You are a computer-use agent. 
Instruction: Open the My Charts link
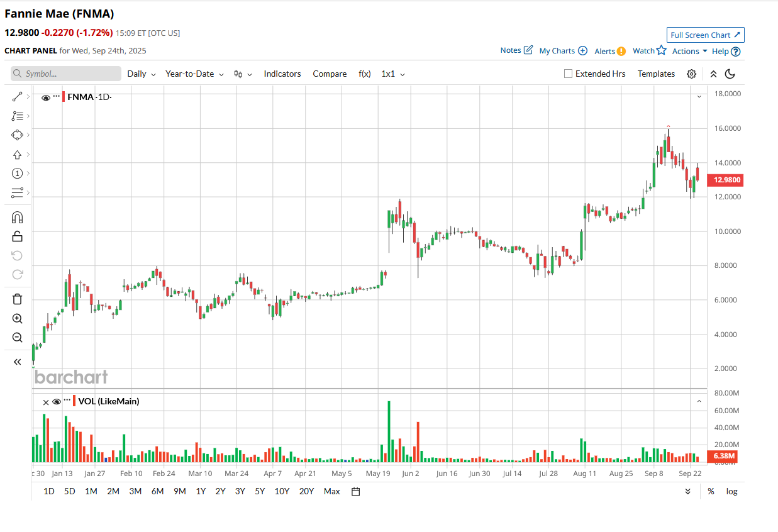(557, 51)
